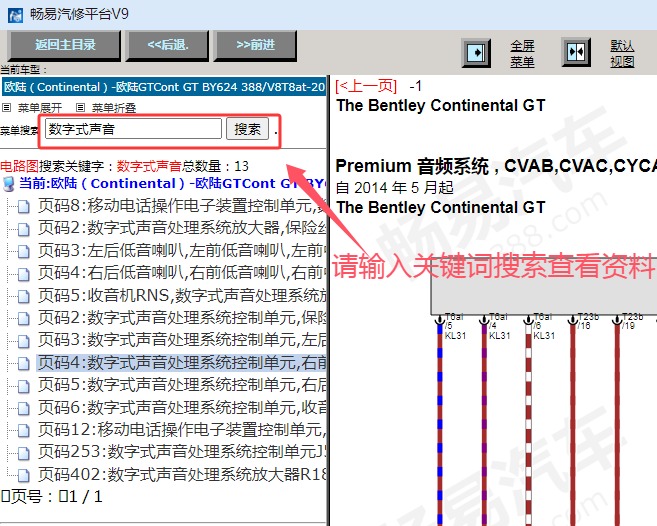Open 页码2:数字式声音处理系统控制单元,保险
Screen dimensions: 657x526
[181, 318]
